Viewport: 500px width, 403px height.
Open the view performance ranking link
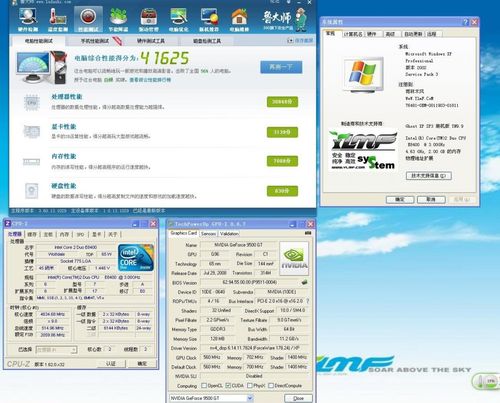tap(150, 80)
